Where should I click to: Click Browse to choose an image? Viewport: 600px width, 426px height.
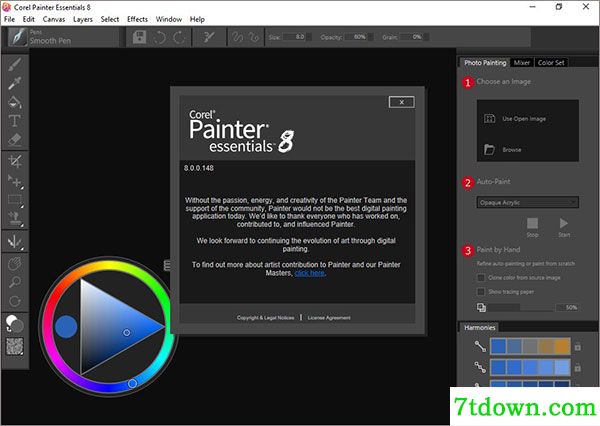click(502, 150)
